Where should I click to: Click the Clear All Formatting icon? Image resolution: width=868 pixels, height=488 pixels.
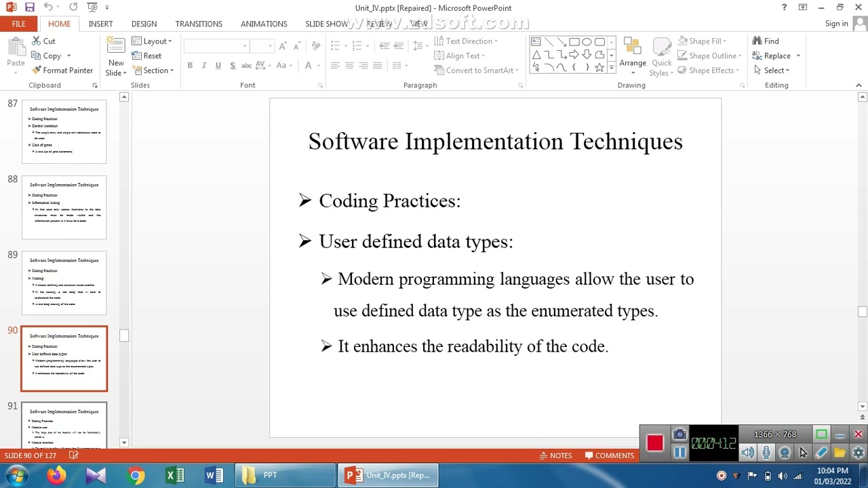(x=315, y=45)
